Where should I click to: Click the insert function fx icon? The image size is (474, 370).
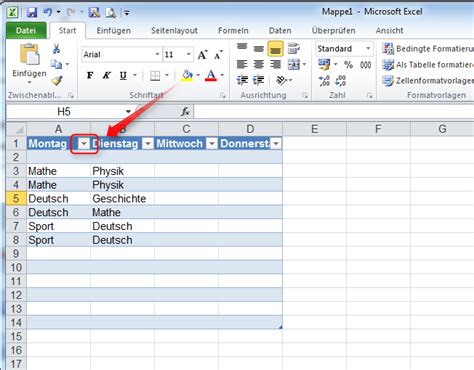pyautogui.click(x=185, y=112)
